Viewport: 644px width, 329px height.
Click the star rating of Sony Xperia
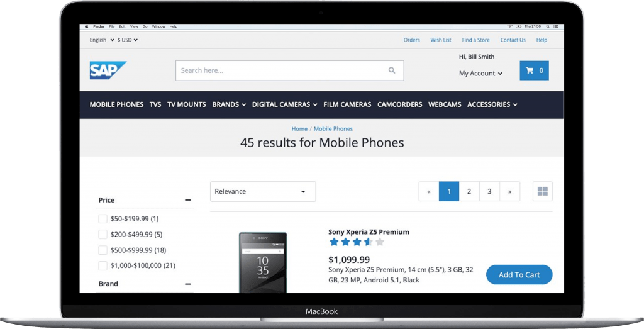click(x=356, y=242)
